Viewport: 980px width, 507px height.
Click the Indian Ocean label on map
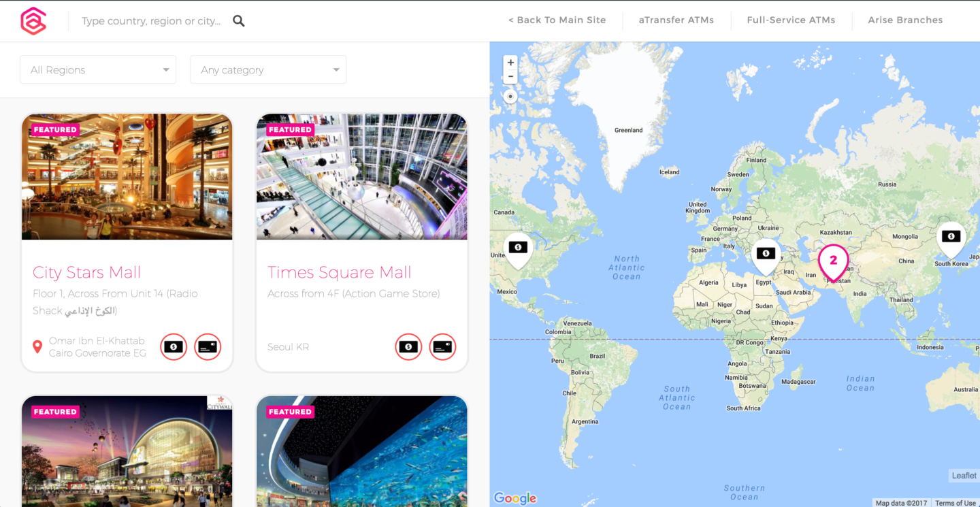[860, 383]
